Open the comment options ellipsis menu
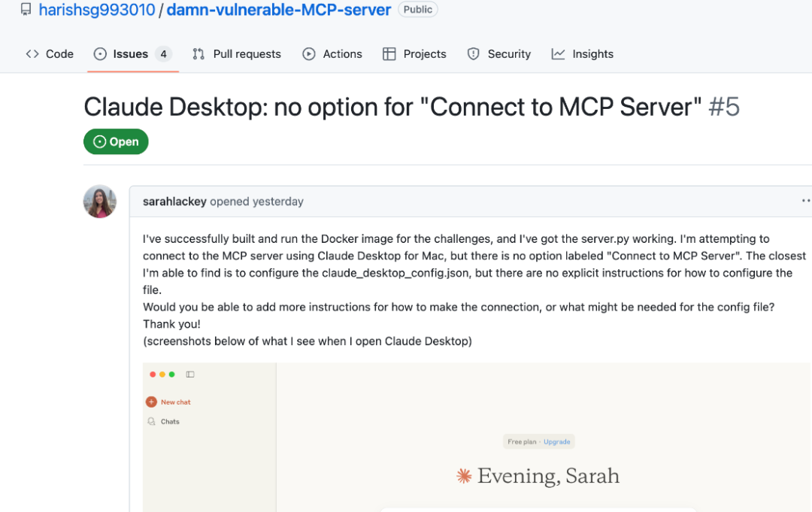This screenshot has height=512, width=812. (x=806, y=201)
